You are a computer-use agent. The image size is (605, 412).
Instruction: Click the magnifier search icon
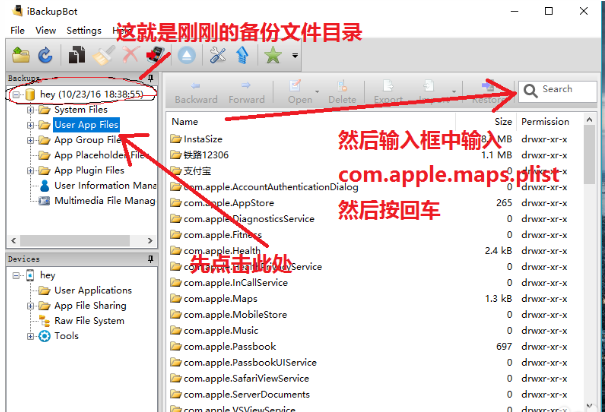point(530,91)
